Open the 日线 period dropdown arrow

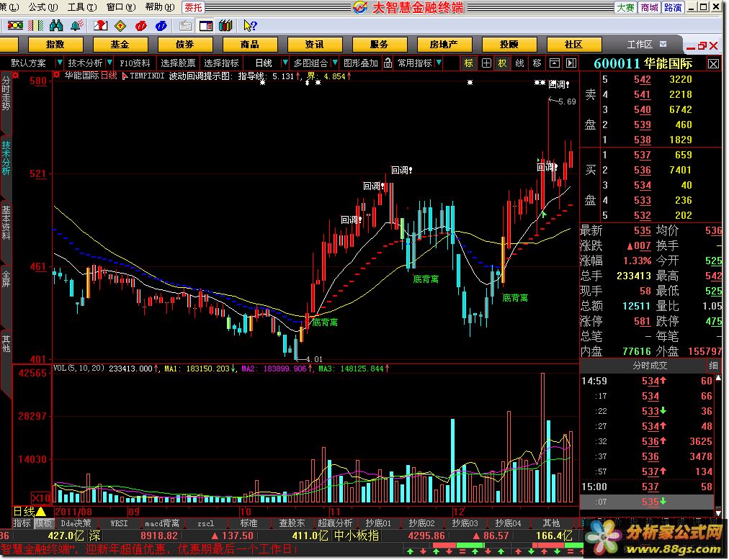point(285,63)
